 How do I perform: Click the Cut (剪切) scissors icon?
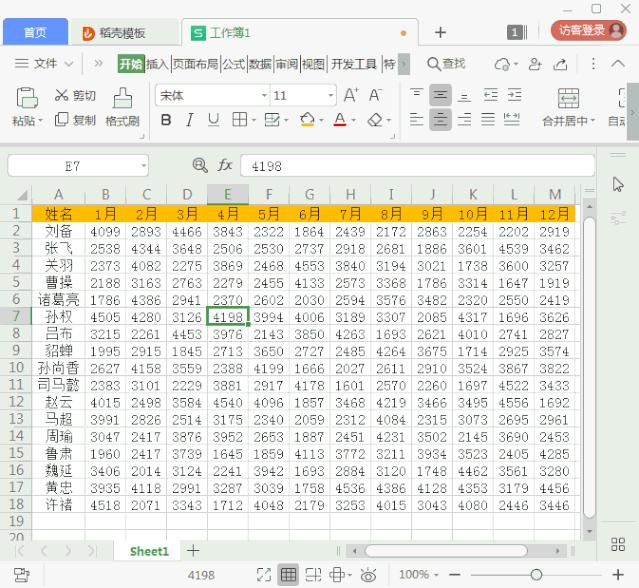pyautogui.click(x=61, y=95)
